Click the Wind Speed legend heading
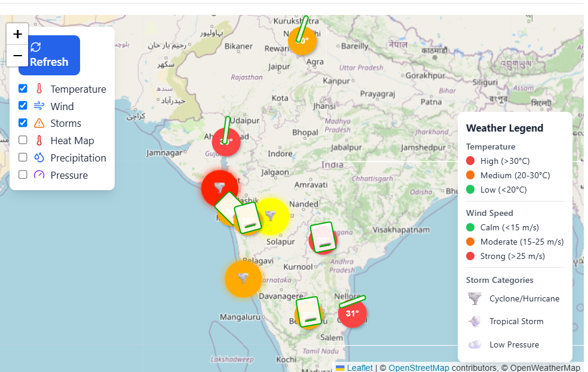588x372 pixels. coord(489,214)
